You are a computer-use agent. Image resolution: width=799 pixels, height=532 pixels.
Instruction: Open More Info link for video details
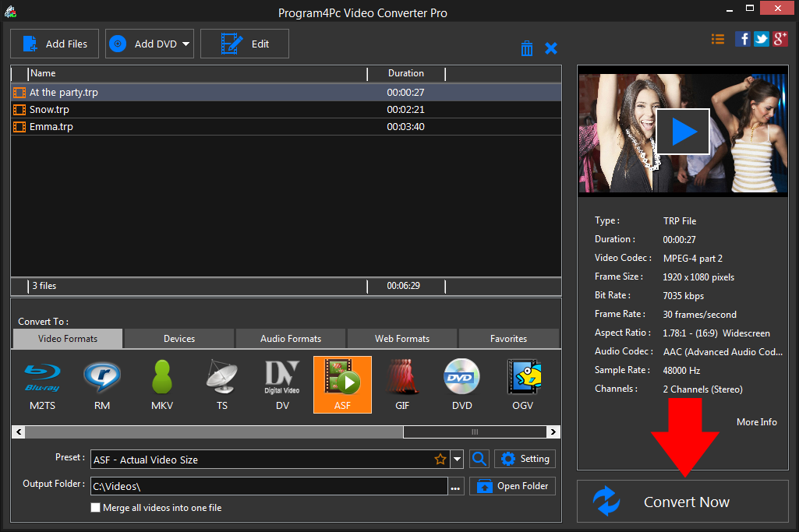point(755,421)
